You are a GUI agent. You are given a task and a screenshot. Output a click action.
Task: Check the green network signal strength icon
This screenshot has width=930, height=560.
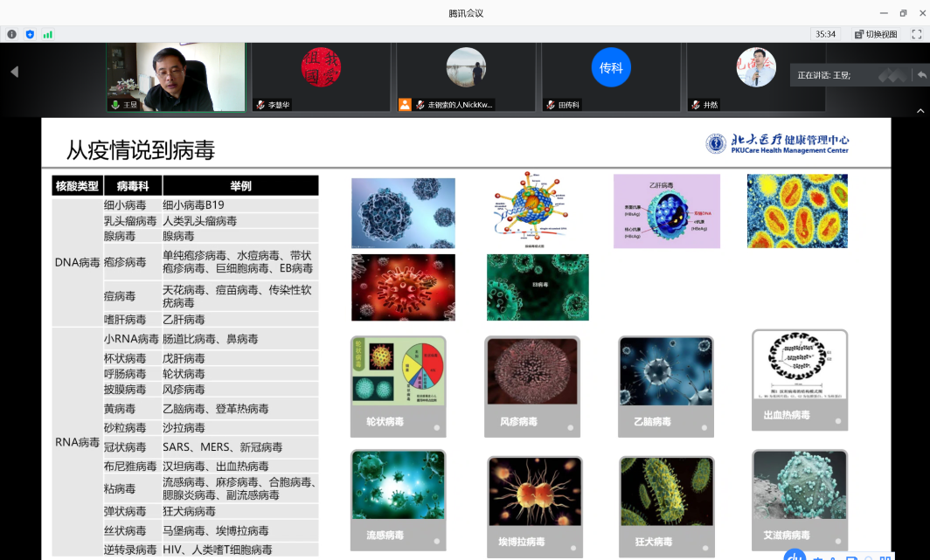48,34
